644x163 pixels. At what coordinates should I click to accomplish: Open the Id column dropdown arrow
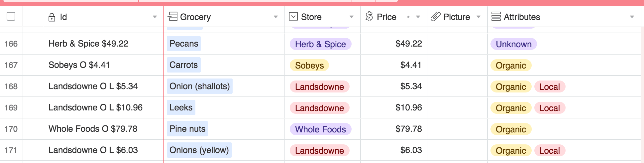click(155, 17)
